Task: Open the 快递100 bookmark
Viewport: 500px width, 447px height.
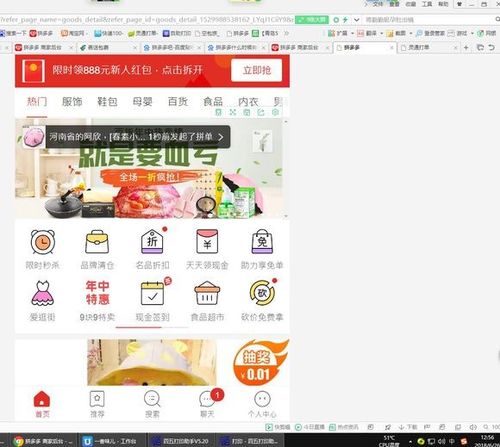Action: tap(109, 33)
